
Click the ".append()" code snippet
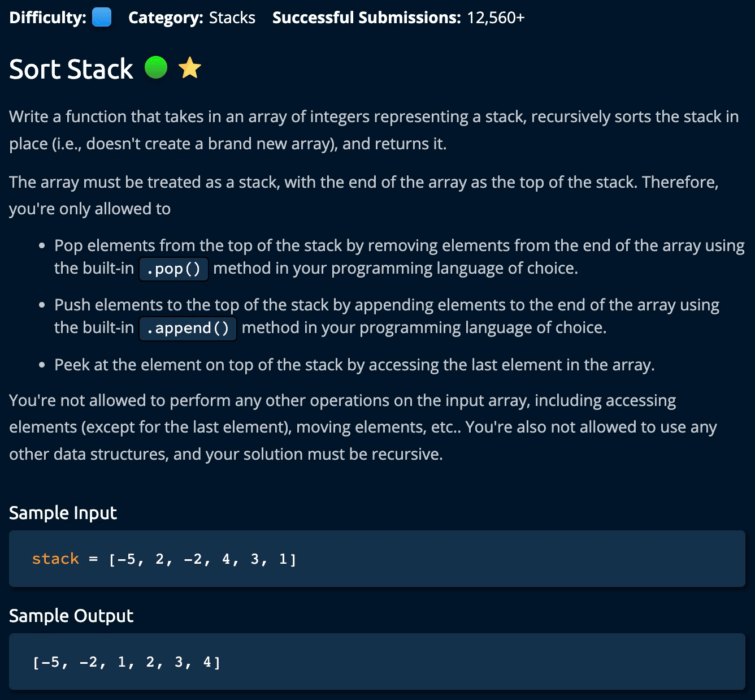[x=188, y=328]
